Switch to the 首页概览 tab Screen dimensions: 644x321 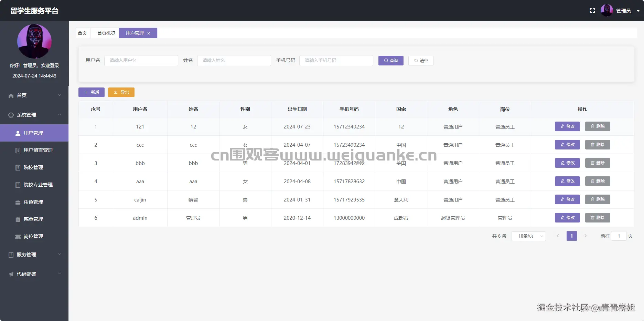[106, 33]
